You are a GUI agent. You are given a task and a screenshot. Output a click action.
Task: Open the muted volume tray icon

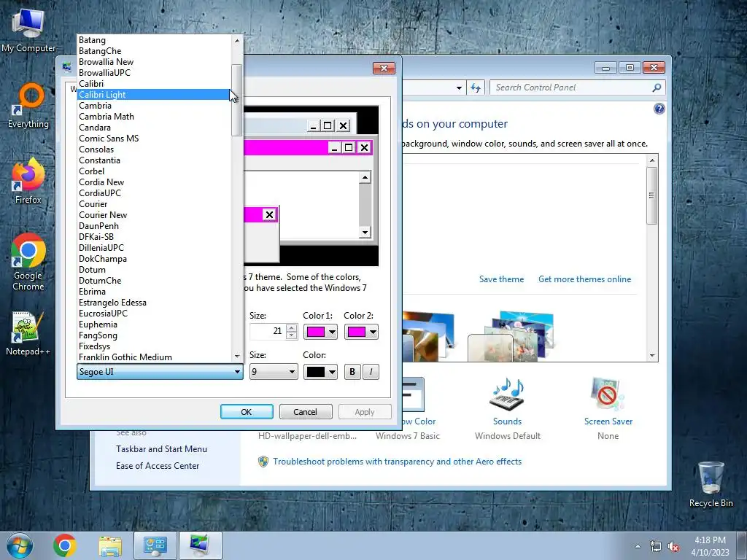pos(673,547)
